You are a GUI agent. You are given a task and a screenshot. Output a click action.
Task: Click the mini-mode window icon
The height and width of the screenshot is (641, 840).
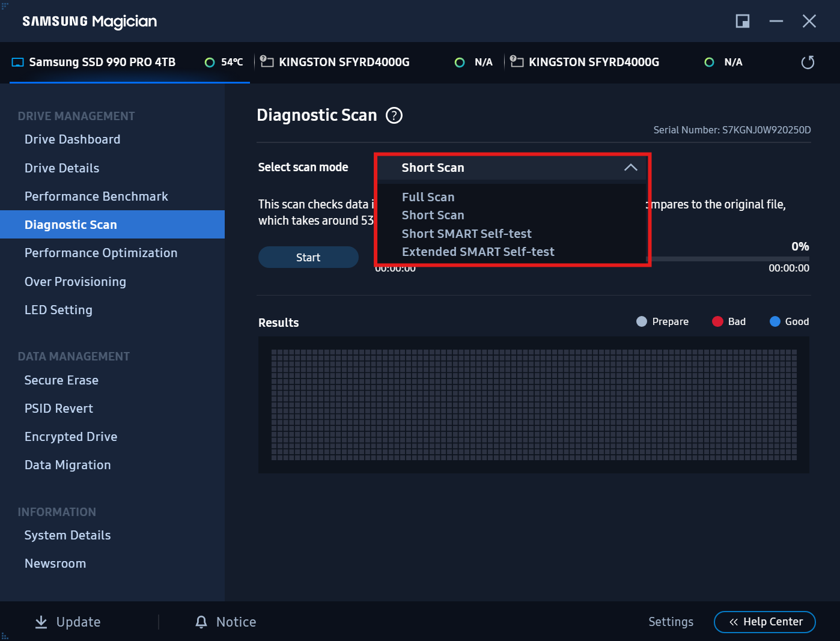tap(743, 22)
